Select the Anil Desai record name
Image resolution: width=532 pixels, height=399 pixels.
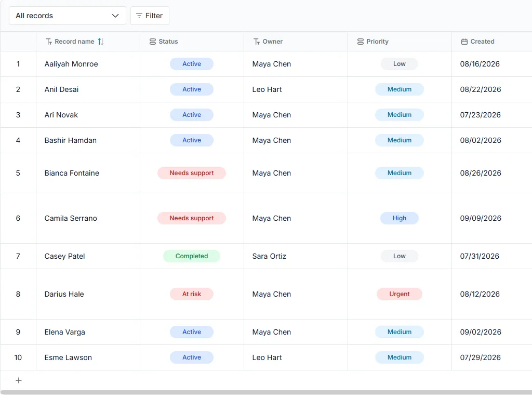click(x=61, y=89)
